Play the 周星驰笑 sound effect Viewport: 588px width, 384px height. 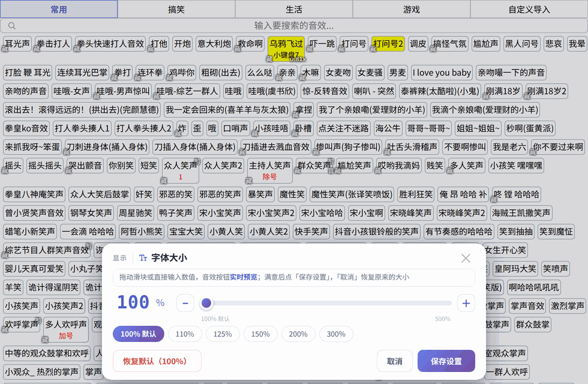point(136,213)
